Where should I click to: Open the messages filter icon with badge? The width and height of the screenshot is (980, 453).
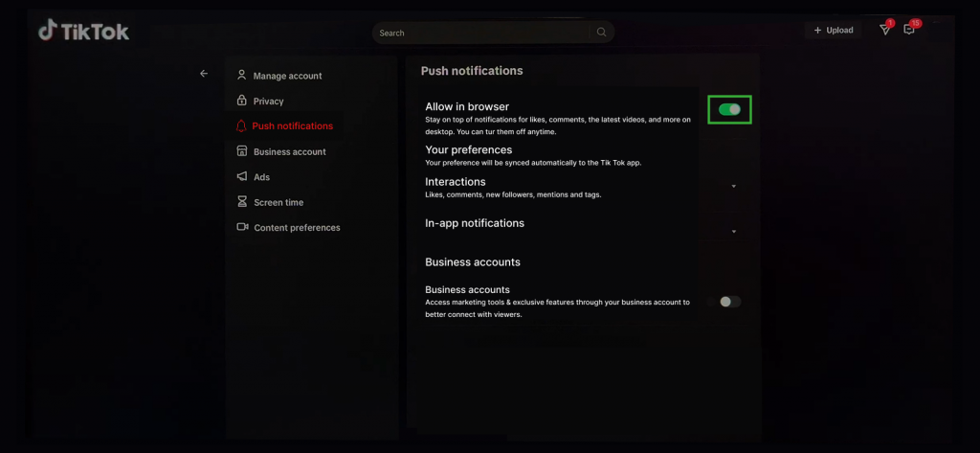[885, 30]
